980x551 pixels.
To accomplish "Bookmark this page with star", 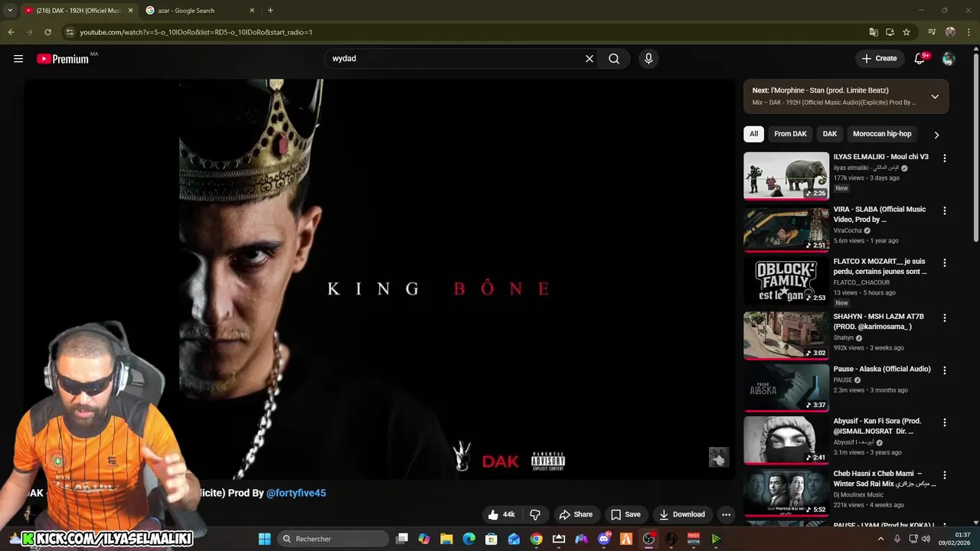I will 906,32.
